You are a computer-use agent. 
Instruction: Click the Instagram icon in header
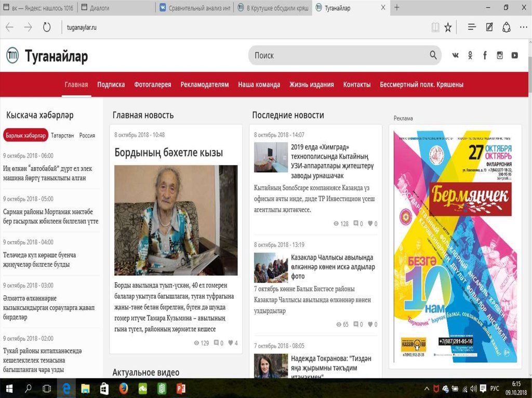500,56
